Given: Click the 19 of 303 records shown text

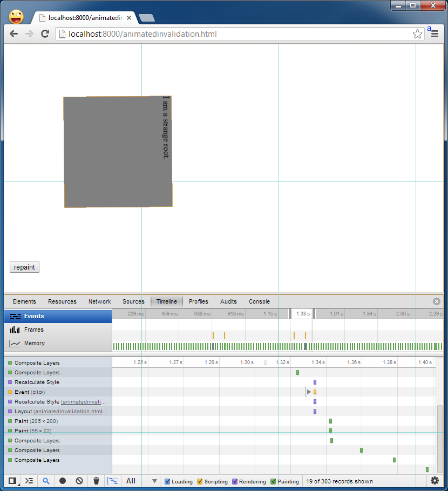Looking at the screenshot, I should tap(340, 481).
